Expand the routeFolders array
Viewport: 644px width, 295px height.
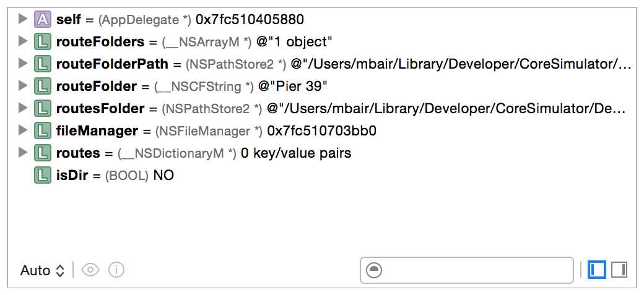(22, 41)
